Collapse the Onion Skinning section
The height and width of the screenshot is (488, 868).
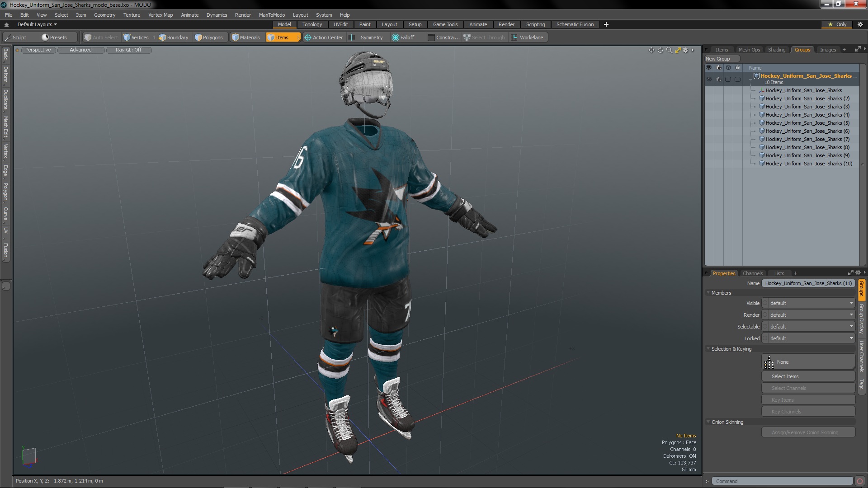[708, 422]
